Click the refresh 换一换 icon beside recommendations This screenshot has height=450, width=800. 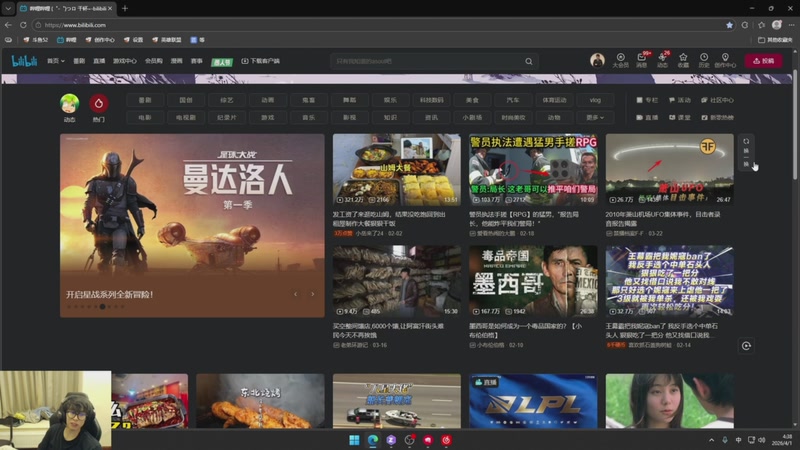pyautogui.click(x=746, y=152)
